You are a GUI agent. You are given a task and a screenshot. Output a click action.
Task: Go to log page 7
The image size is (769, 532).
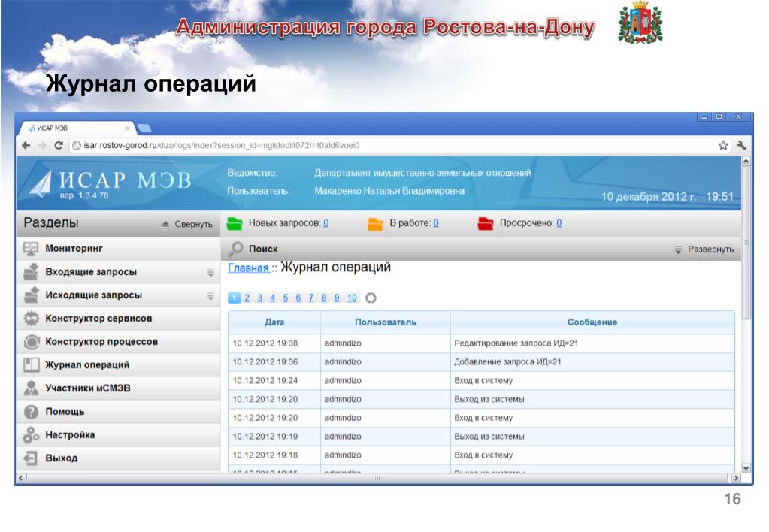pyautogui.click(x=311, y=298)
